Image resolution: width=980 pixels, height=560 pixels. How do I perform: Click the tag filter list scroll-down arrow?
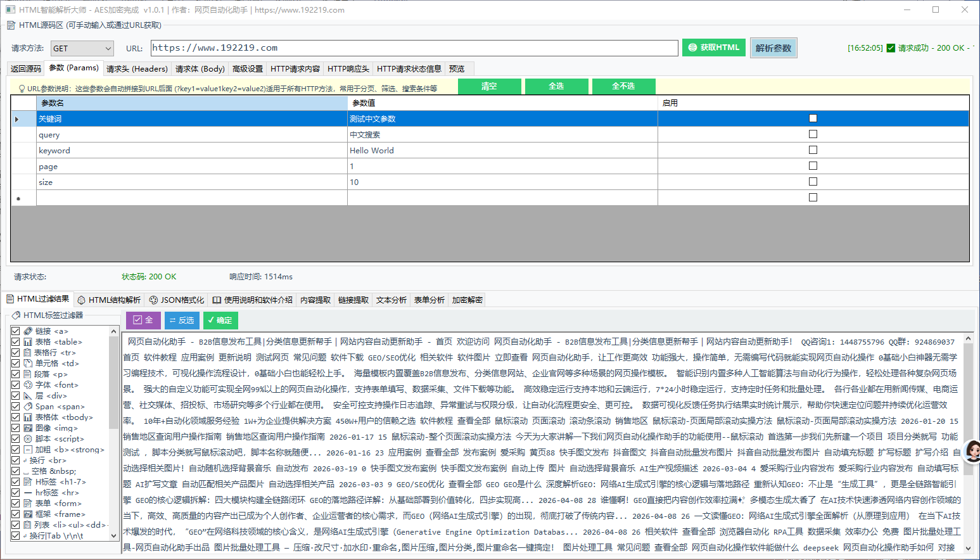[114, 536]
